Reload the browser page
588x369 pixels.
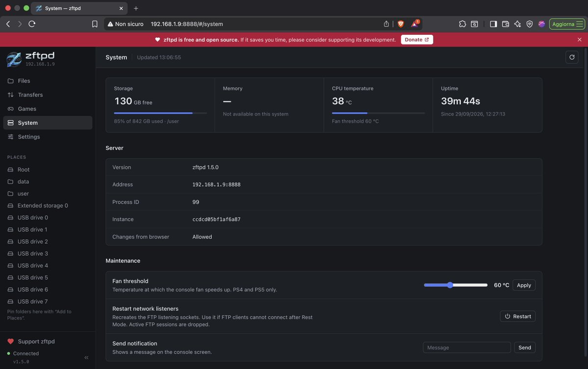pos(32,24)
